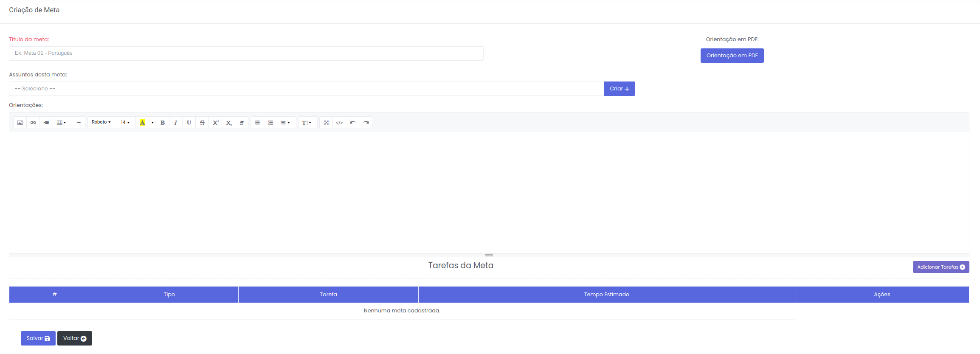Screen dimensions: 980x354
Task: Apply the yellow highlight color button
Action: click(x=142, y=123)
